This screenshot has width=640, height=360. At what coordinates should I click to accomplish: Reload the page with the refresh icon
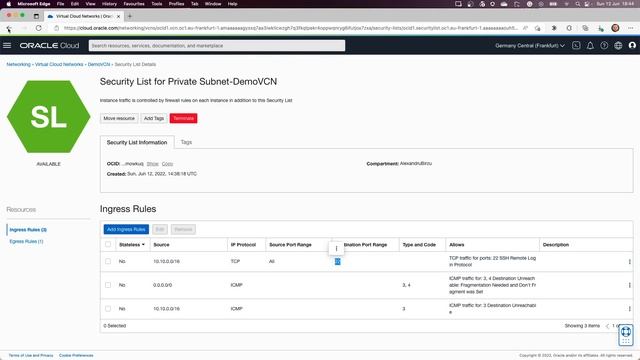tap(38, 28)
